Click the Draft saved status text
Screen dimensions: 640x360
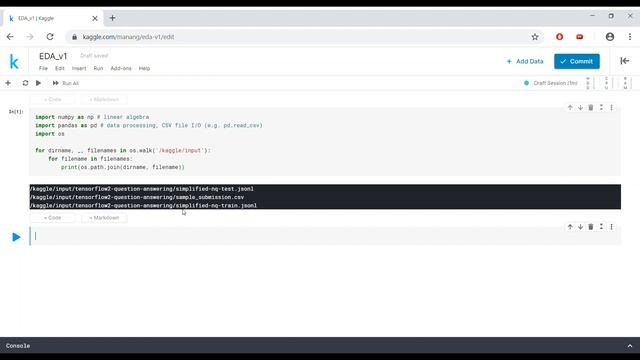coord(94,56)
